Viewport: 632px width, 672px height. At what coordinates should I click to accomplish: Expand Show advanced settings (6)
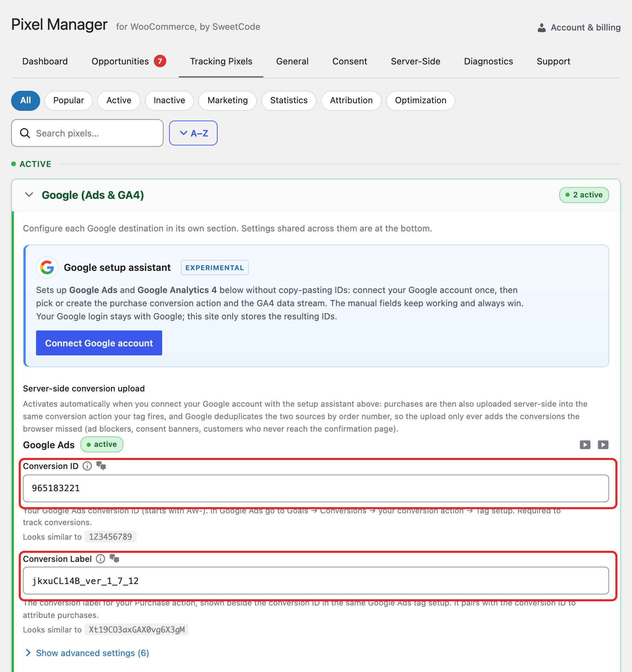(x=88, y=653)
